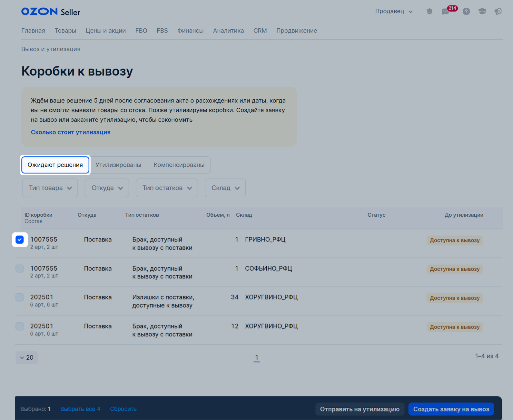The image size is (513, 420).
Task: Open the Тип товара filter
Action: point(50,188)
